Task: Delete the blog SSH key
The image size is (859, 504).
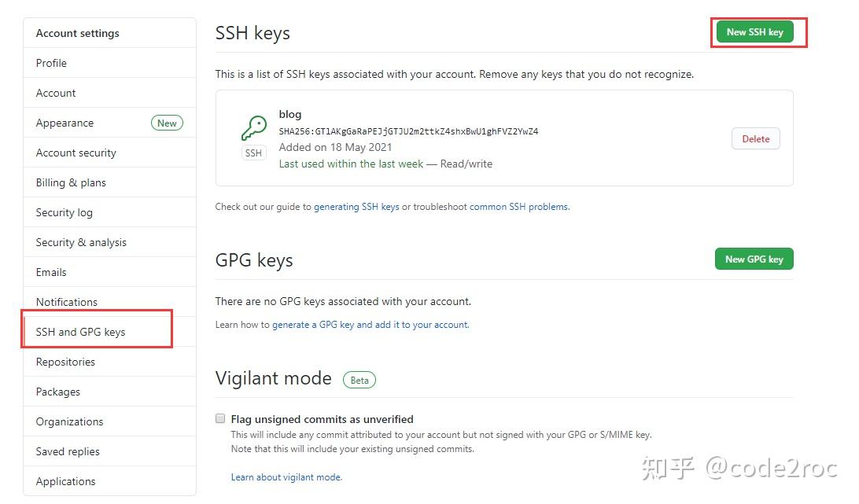Action: coord(755,138)
